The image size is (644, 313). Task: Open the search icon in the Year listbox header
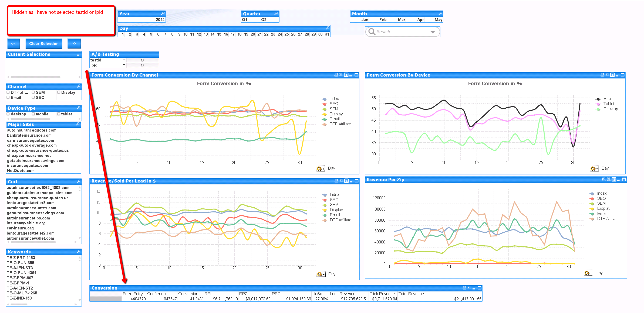(163, 13)
